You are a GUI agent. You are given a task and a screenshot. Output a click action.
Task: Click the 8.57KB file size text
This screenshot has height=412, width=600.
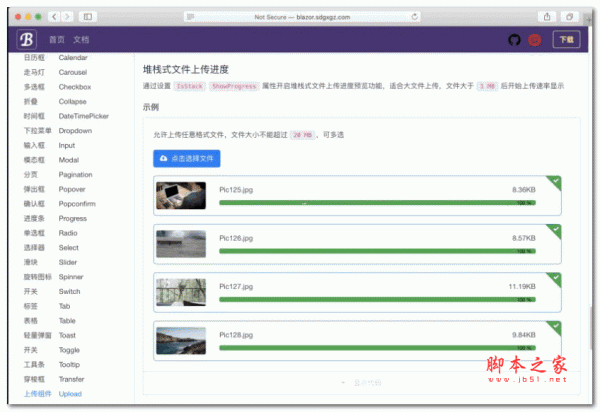click(524, 238)
